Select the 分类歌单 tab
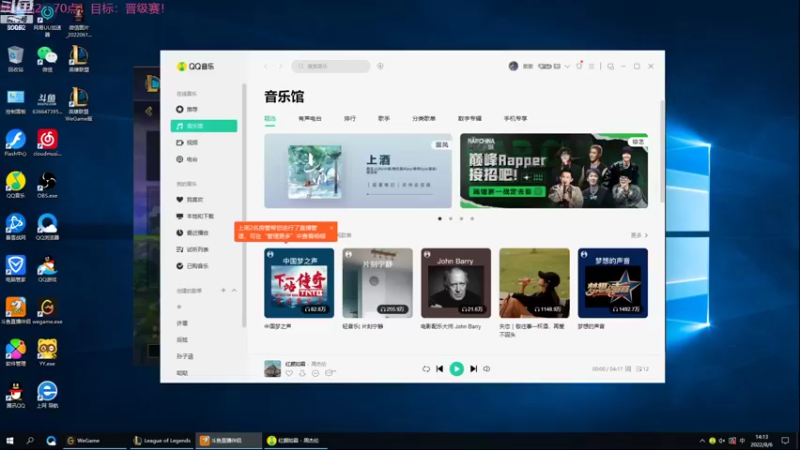Screen dimensions: 800x450 [424, 118]
